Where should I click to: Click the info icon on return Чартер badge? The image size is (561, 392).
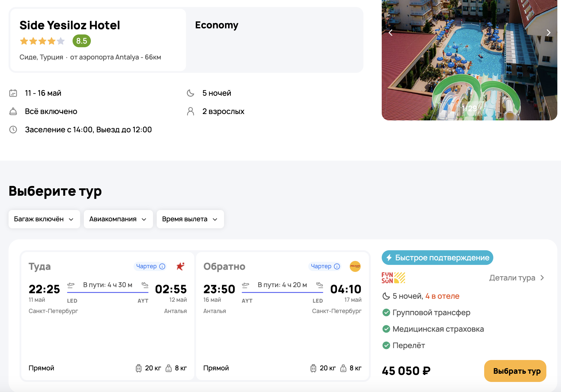[x=337, y=266]
